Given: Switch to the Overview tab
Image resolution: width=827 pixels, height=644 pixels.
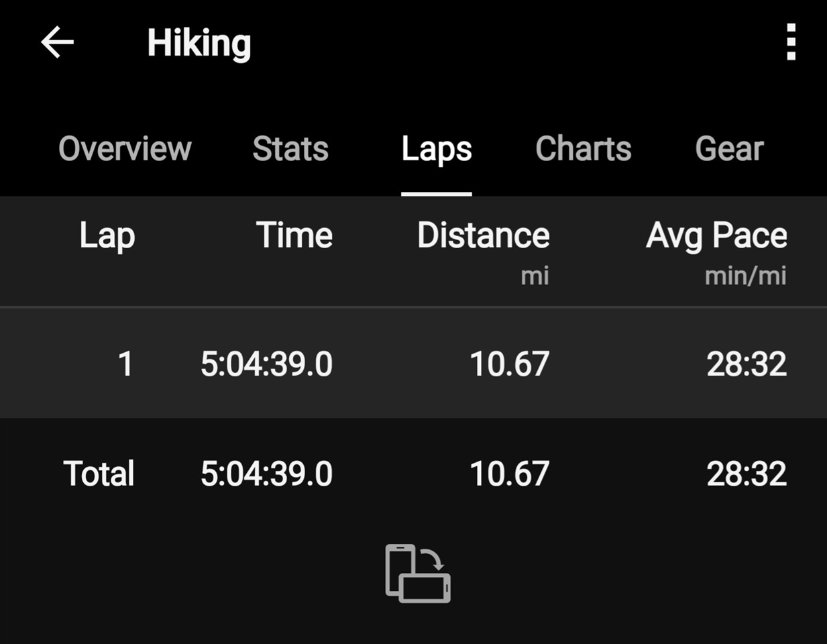Looking at the screenshot, I should click(125, 149).
